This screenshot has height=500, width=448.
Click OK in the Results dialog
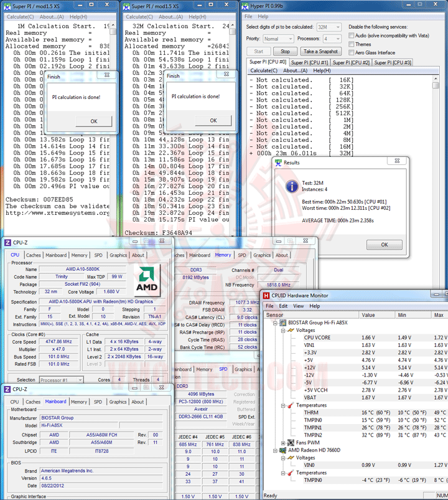click(x=385, y=245)
